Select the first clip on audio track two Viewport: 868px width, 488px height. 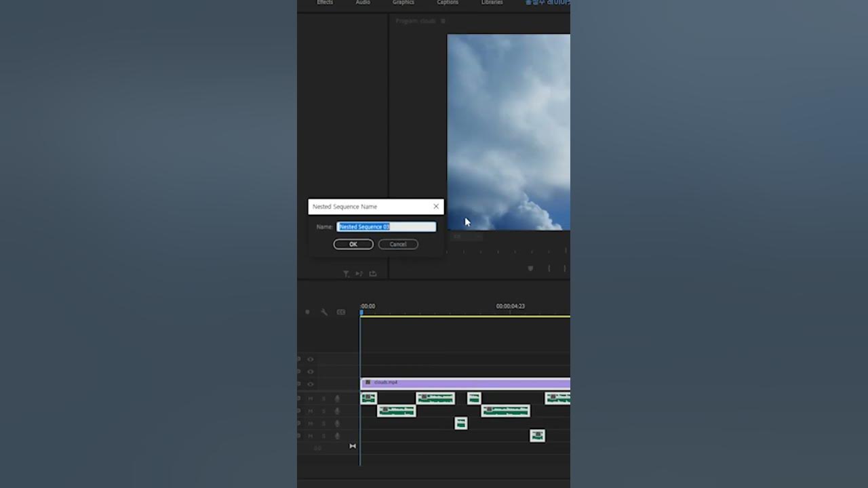(396, 411)
